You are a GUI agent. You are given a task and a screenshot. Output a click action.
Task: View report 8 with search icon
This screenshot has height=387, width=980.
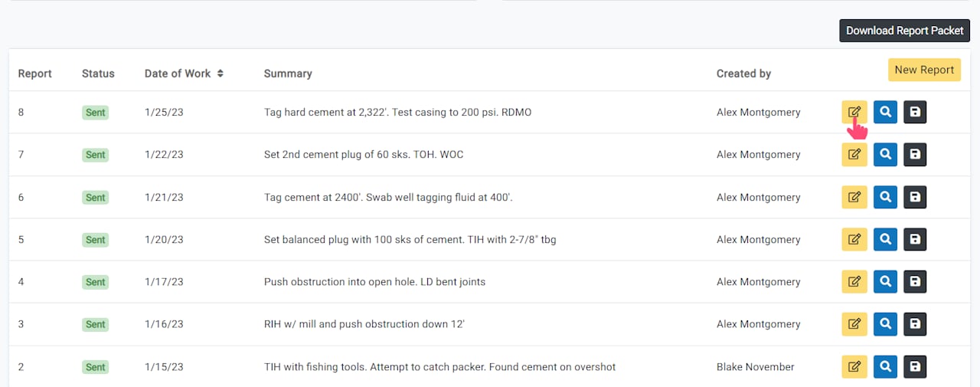[x=885, y=112]
